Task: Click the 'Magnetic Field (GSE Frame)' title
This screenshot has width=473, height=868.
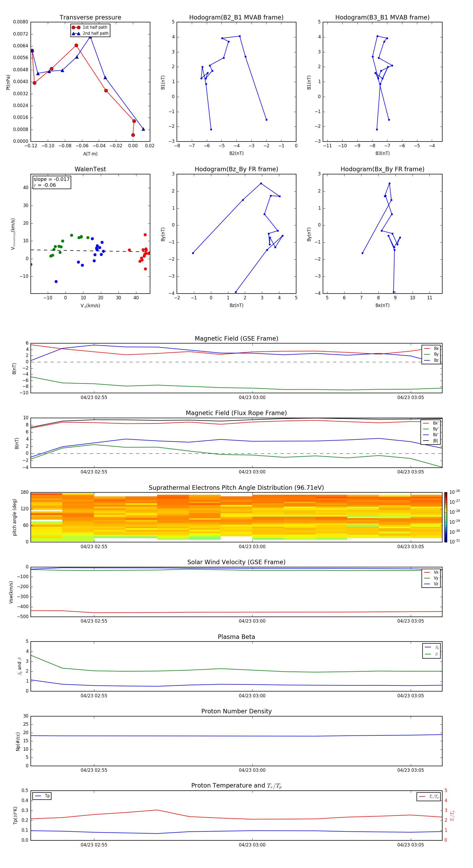Action: click(x=236, y=339)
